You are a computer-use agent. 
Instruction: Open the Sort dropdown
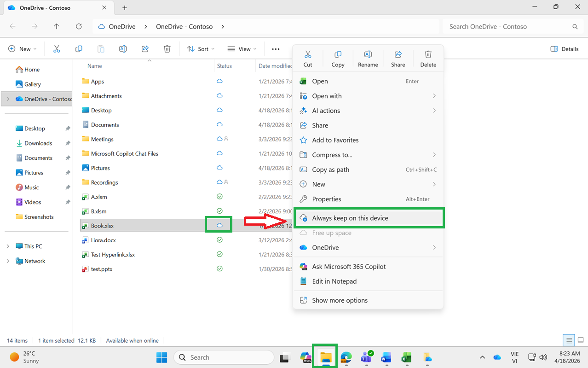201,49
